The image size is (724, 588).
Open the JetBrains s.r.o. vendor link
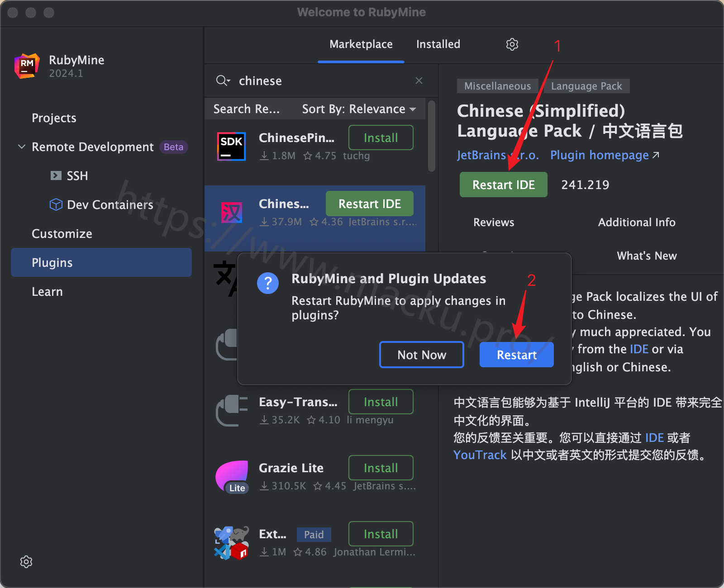click(x=498, y=155)
